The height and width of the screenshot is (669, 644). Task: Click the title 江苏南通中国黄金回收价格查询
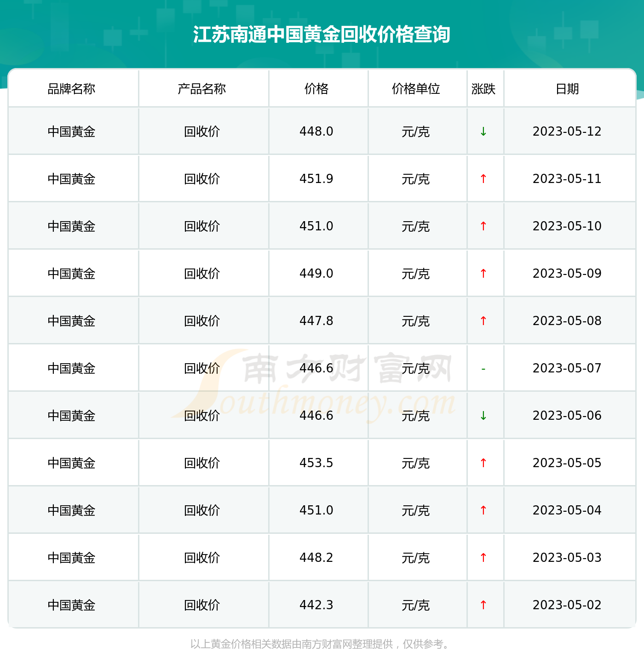(322, 34)
